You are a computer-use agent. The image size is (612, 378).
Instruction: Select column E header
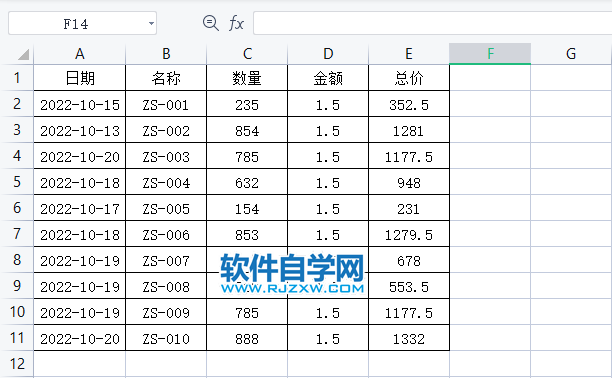pos(409,54)
